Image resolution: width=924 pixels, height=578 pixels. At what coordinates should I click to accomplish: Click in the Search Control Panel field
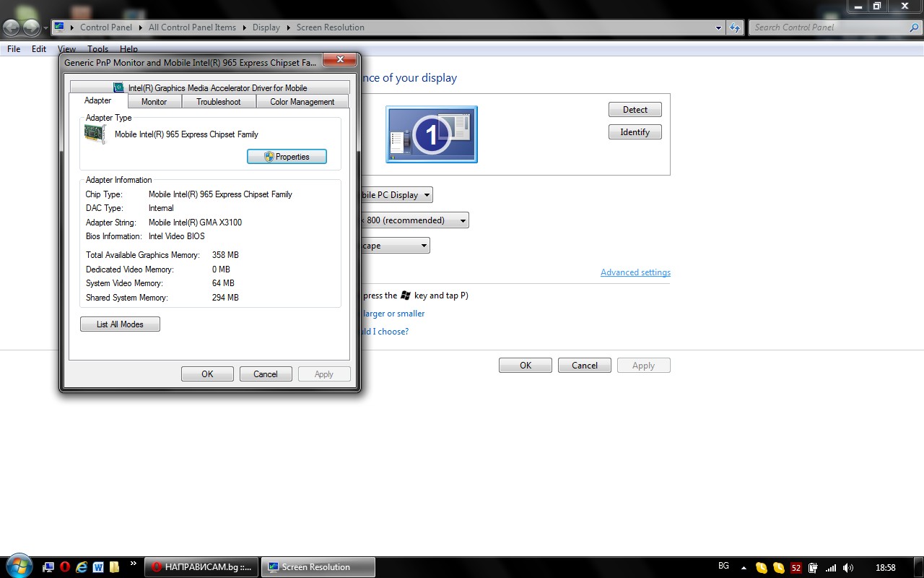829,27
